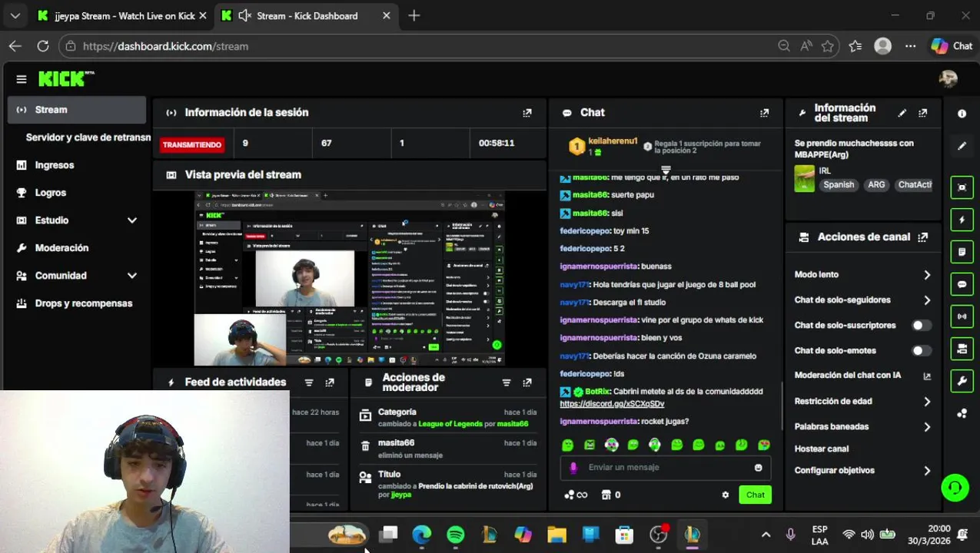Open the hamburger menu beside Kick logo
Image resolution: width=980 pixels, height=553 pixels.
22,79
